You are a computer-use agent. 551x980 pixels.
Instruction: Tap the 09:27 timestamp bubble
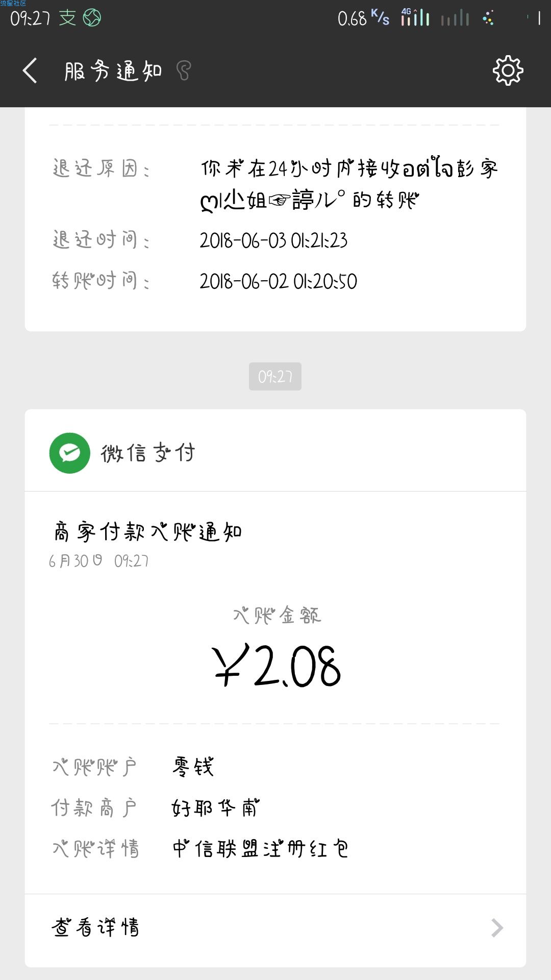pyautogui.click(x=275, y=376)
